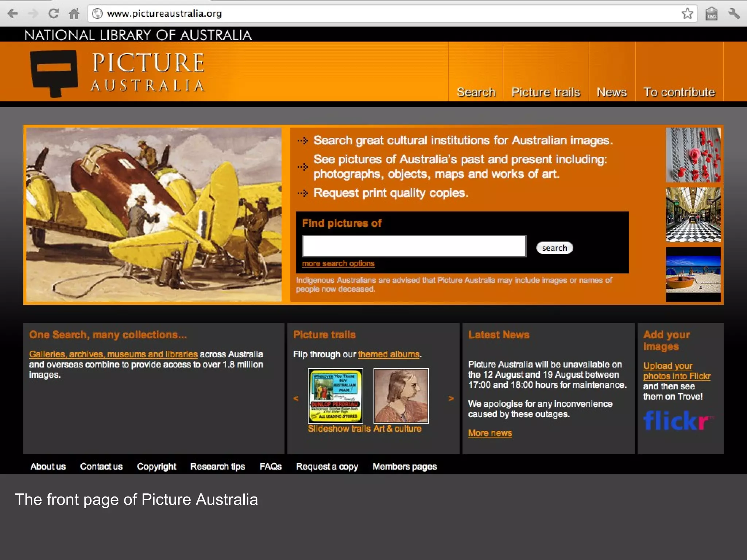Click the browser forward arrow
Viewport: 747px width, 560px height.
(x=33, y=14)
